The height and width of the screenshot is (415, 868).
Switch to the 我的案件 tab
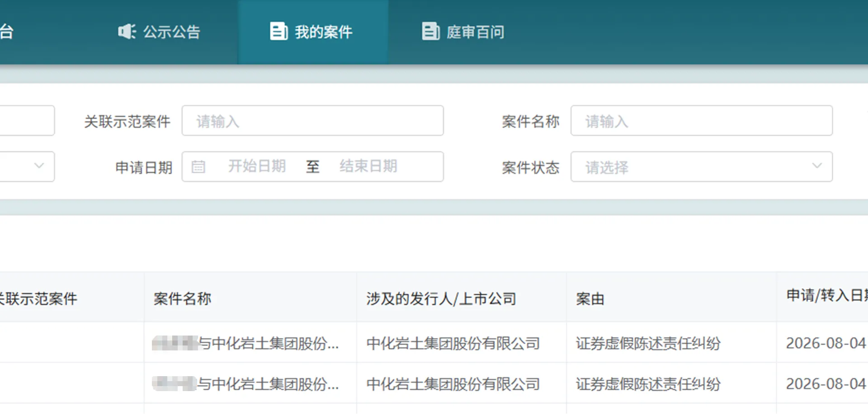(313, 32)
